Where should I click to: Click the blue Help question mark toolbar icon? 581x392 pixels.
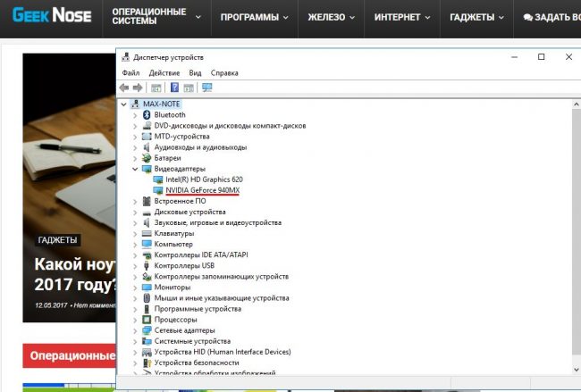pyautogui.click(x=174, y=88)
